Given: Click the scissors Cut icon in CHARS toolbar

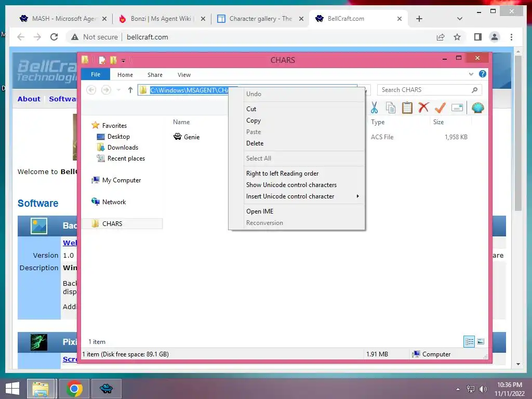Looking at the screenshot, I should coord(374,108).
